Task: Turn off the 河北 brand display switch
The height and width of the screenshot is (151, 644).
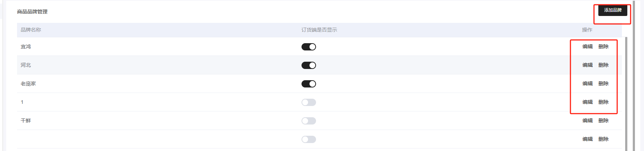Action: pos(309,65)
